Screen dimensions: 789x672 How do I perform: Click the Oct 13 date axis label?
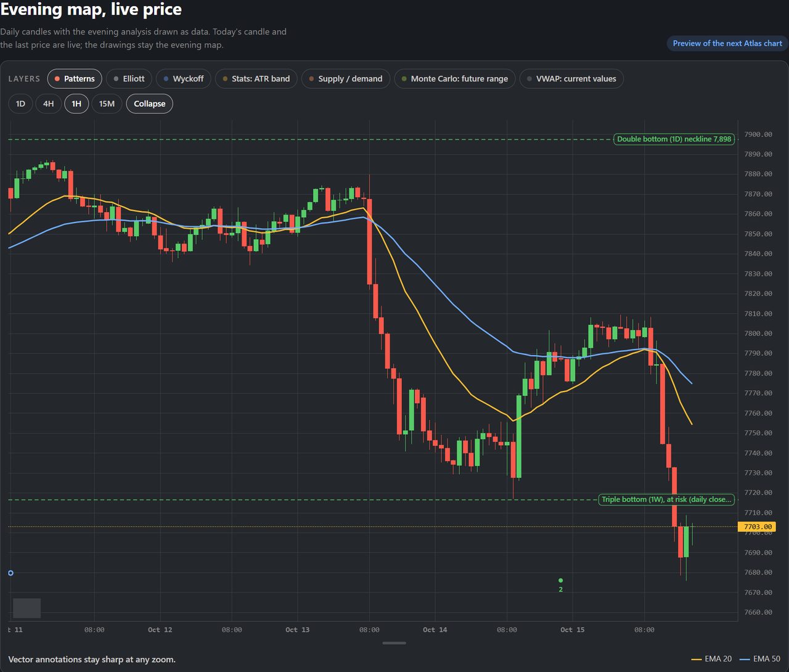pos(298,629)
